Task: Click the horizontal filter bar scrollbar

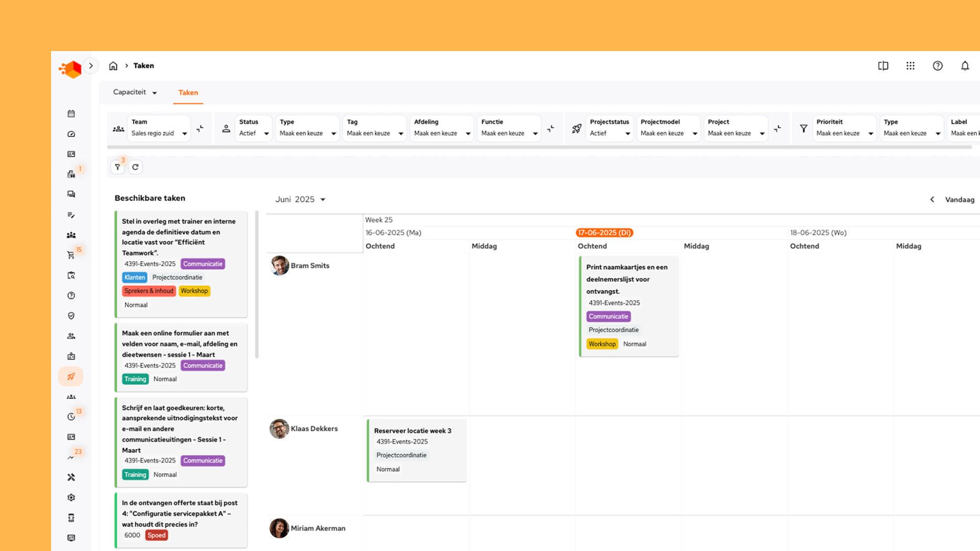Action: (x=538, y=147)
